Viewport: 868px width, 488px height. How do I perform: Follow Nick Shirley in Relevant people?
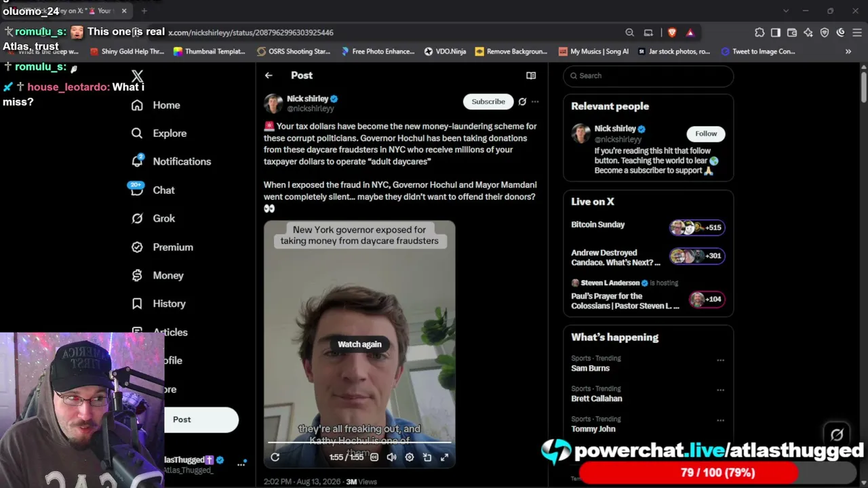click(x=706, y=134)
